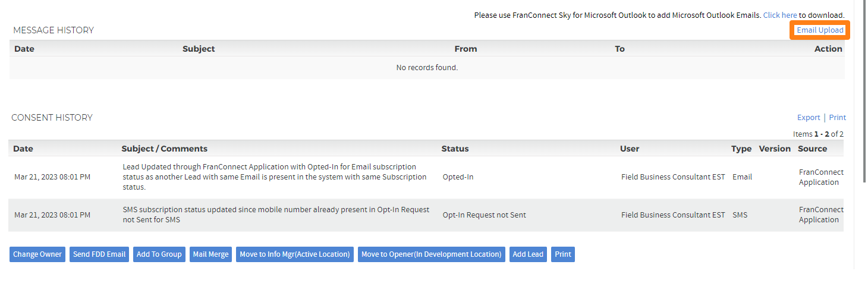Click the 'Items 1 - 2 of 2' counter
This screenshot has width=868, height=296.
tap(818, 134)
